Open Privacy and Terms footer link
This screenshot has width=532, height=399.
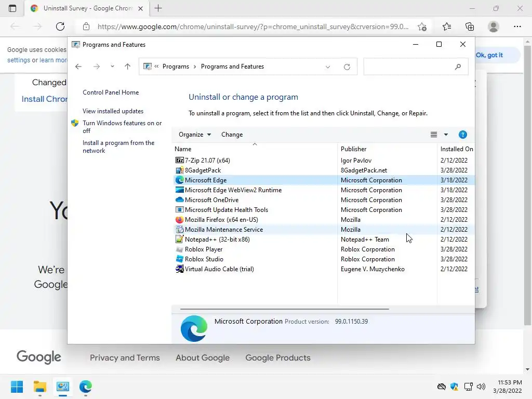(125, 357)
